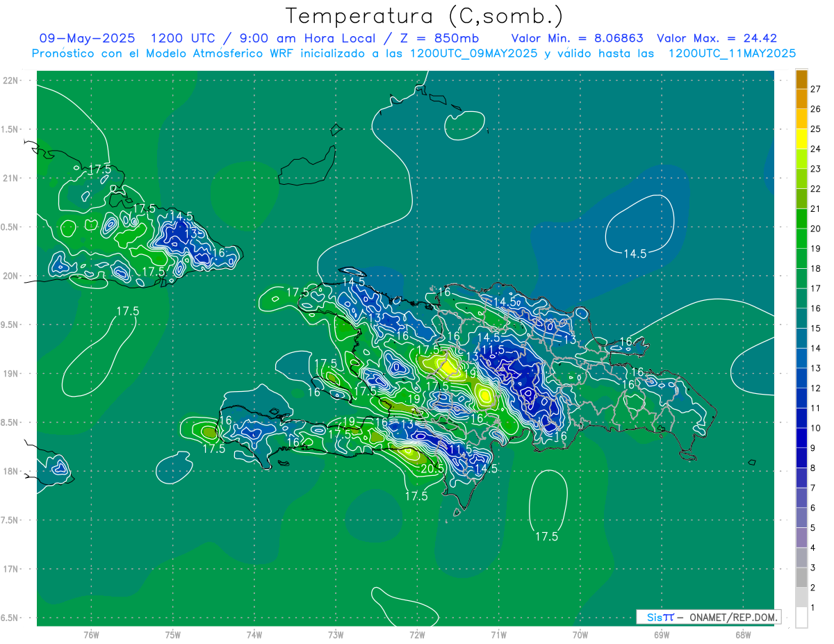Screen dimensions: 834x644
Task: Click colorbar label "4"
Action: (x=813, y=548)
